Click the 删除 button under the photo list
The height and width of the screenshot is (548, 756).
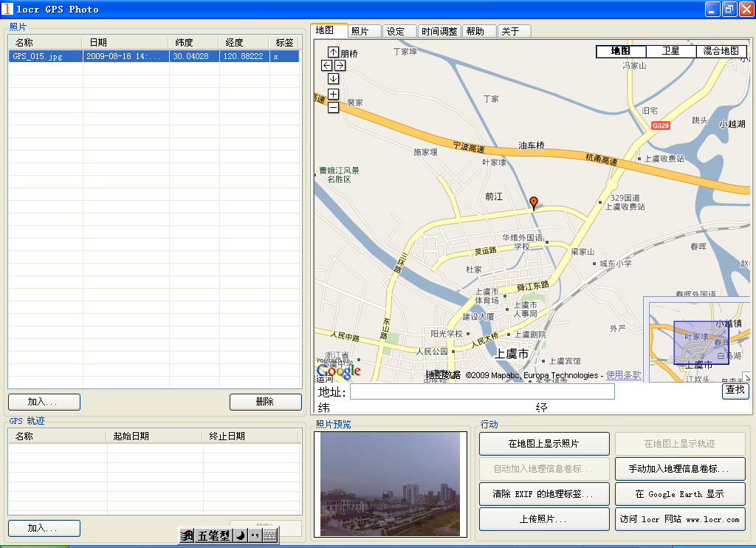point(266,402)
